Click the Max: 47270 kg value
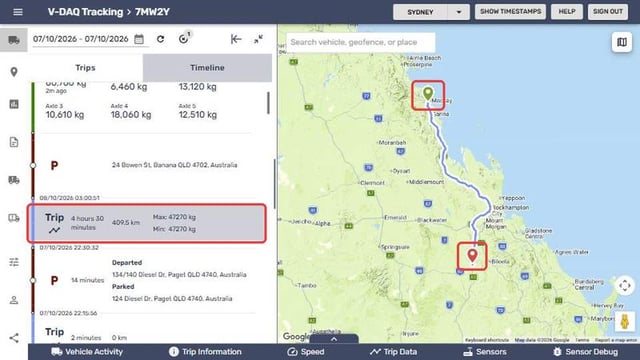640x360 pixels. [174, 217]
